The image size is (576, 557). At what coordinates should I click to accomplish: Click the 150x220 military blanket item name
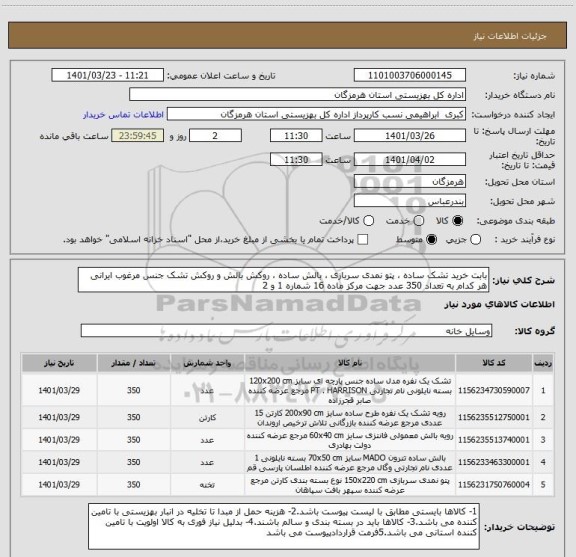point(350,485)
